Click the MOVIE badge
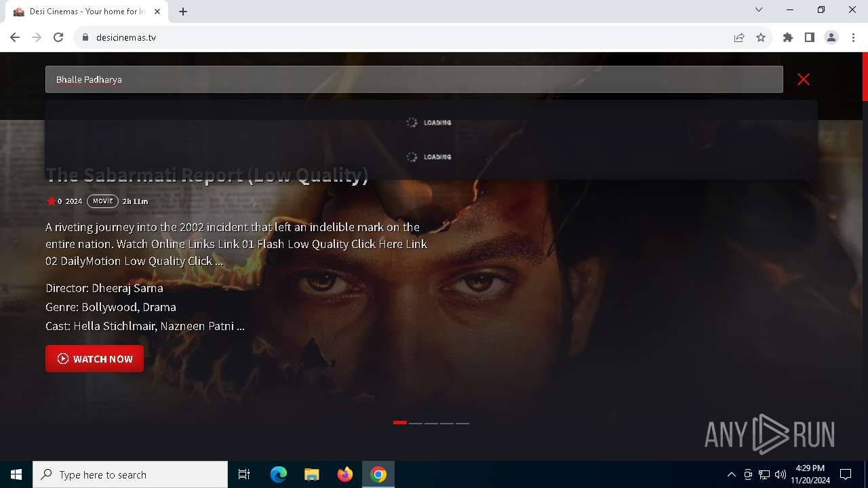Viewport: 868px width, 488px height. [102, 201]
